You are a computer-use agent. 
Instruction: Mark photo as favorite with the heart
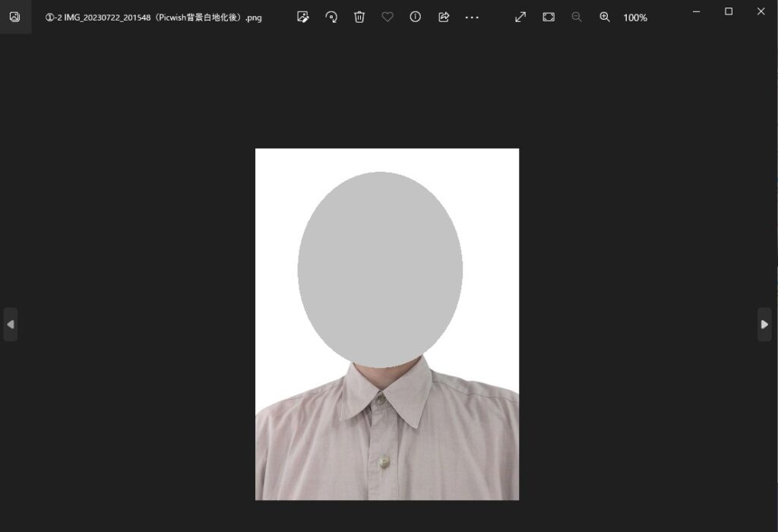tap(387, 17)
